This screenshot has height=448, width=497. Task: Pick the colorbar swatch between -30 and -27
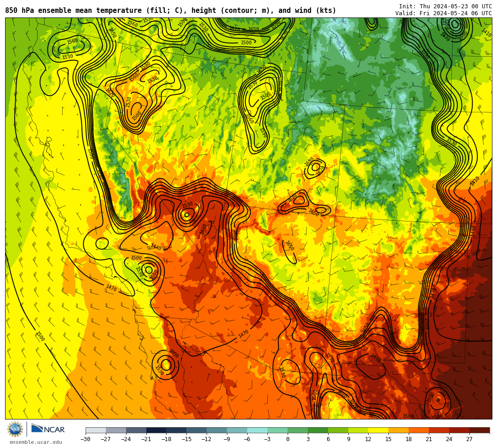click(x=96, y=430)
